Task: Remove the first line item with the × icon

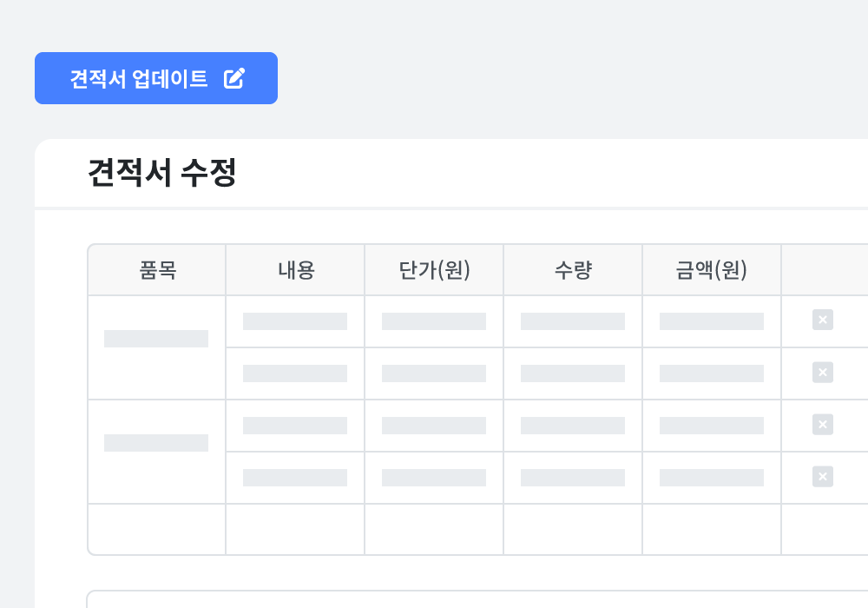Action: point(822,320)
